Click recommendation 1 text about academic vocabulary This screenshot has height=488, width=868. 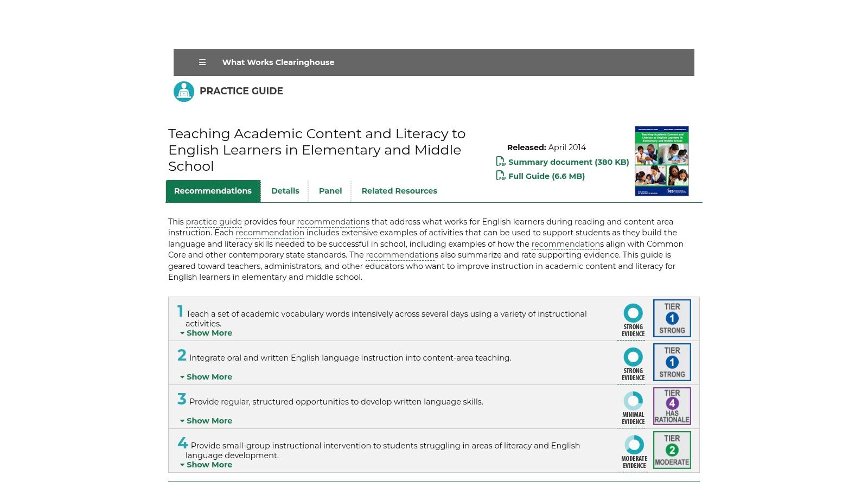pyautogui.click(x=386, y=318)
